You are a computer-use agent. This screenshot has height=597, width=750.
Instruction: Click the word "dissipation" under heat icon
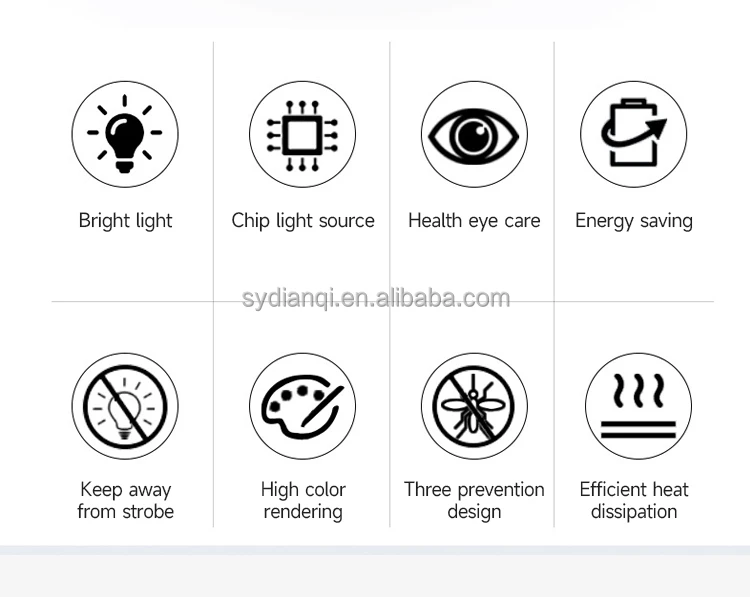tap(634, 512)
